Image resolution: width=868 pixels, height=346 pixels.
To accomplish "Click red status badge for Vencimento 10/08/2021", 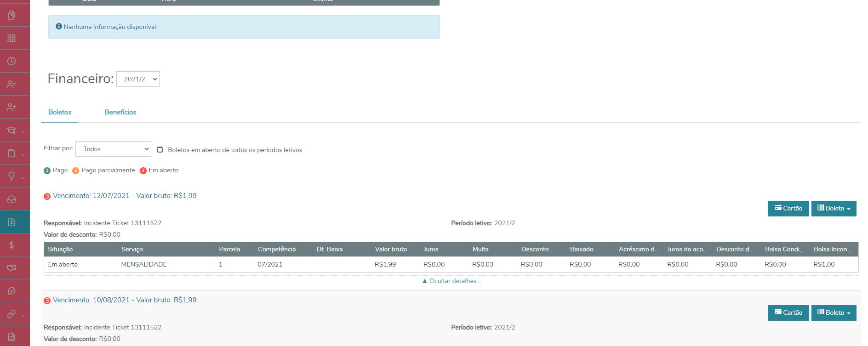I will tap(47, 301).
